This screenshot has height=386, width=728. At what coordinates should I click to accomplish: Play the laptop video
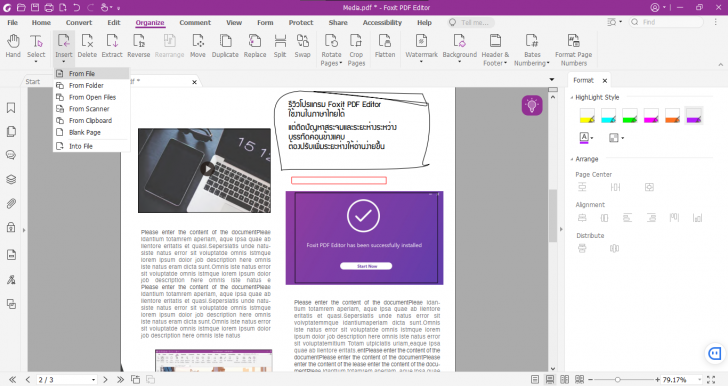[207, 169]
